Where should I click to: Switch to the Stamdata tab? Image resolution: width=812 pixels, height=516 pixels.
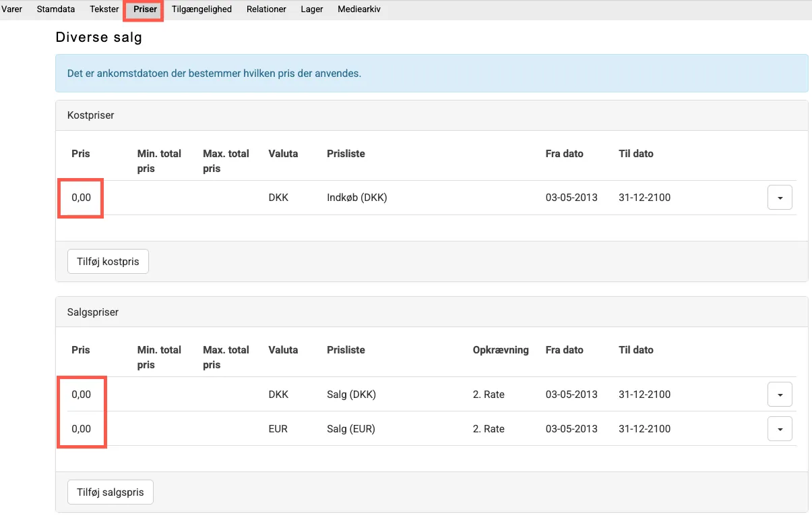click(56, 9)
